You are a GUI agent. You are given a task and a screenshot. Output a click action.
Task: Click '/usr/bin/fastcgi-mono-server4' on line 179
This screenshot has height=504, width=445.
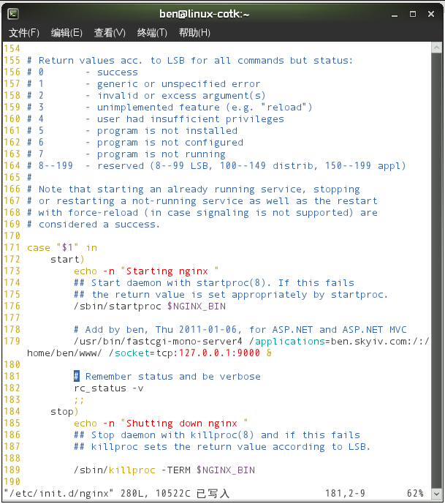(158, 342)
